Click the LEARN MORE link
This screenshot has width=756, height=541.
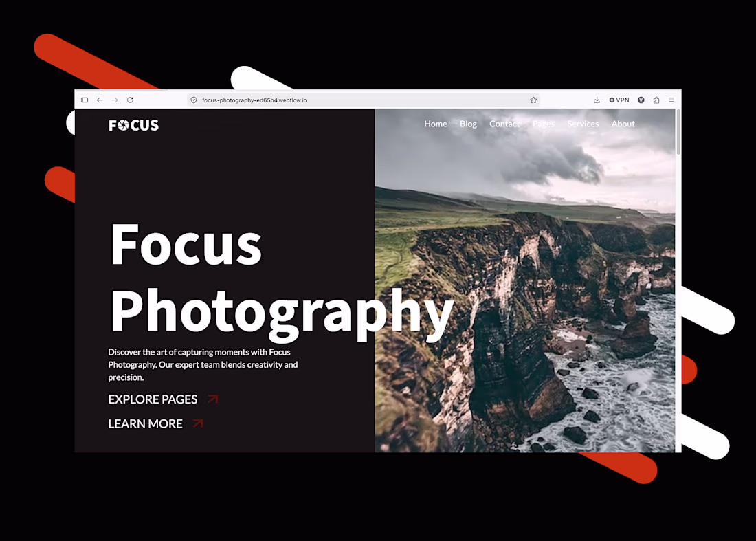pyautogui.click(x=145, y=424)
